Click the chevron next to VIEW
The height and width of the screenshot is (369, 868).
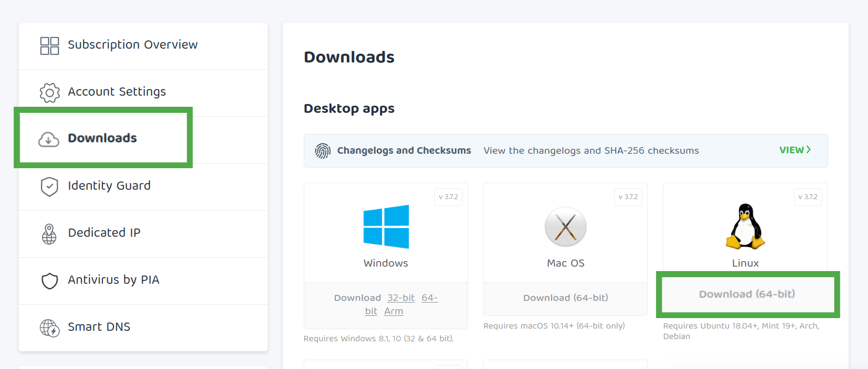[x=809, y=149]
